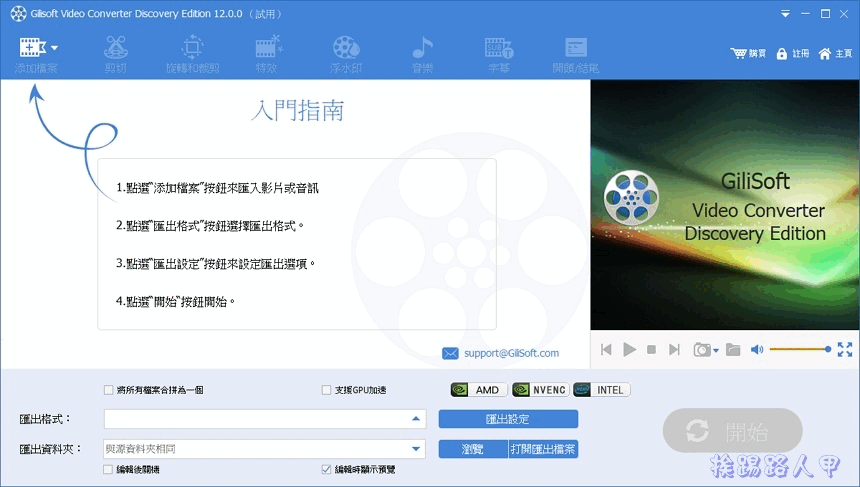Screen dimensions: 860x487
Task: Click the 開始 start conversion button
Action: 732,431
